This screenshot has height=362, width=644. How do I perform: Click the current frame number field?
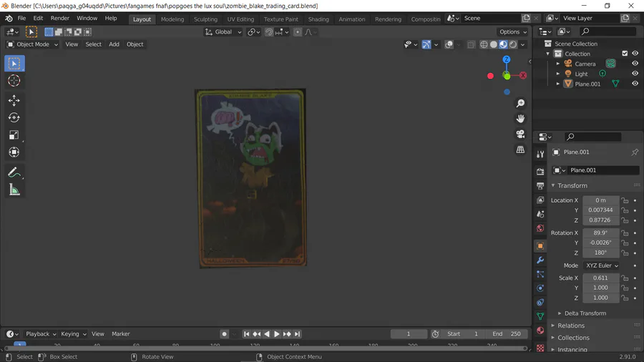(409, 334)
